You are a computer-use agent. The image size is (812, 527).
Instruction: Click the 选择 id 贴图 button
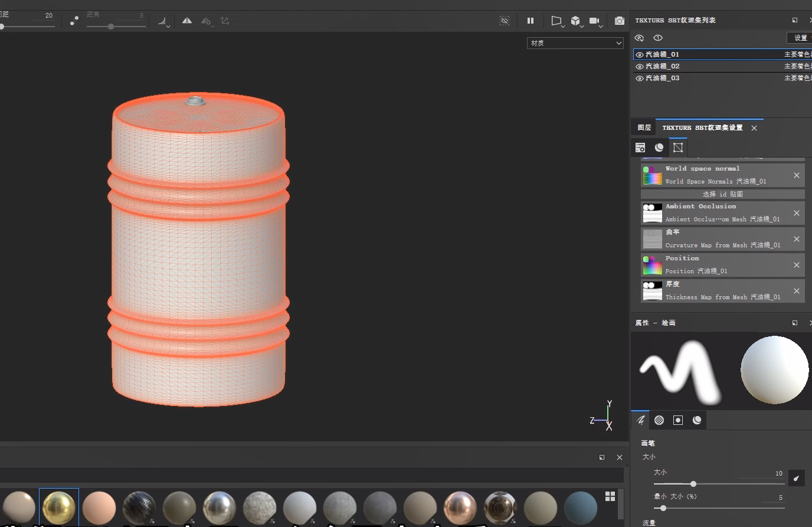coord(722,194)
